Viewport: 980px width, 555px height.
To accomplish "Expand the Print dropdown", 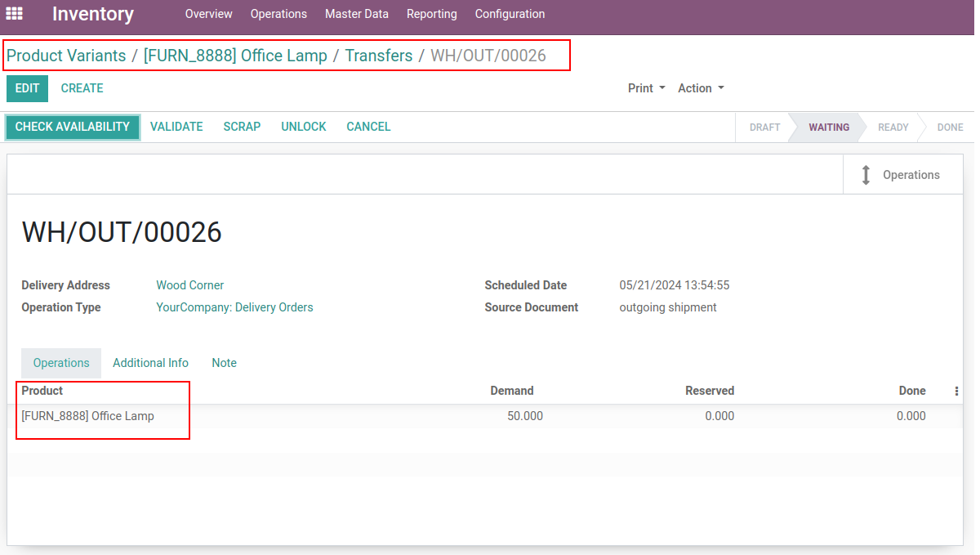I will coord(646,88).
